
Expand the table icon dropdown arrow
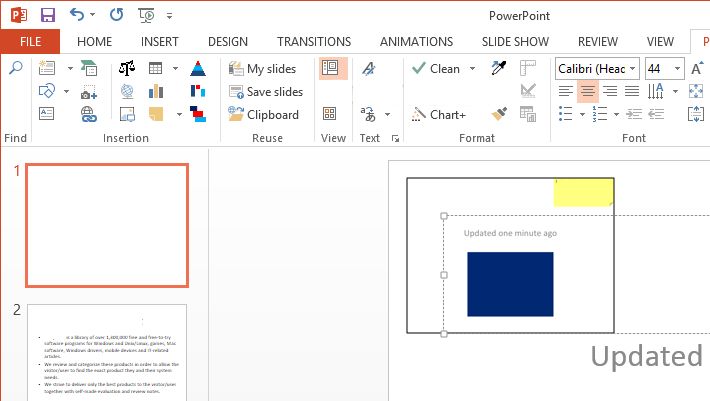[175, 68]
